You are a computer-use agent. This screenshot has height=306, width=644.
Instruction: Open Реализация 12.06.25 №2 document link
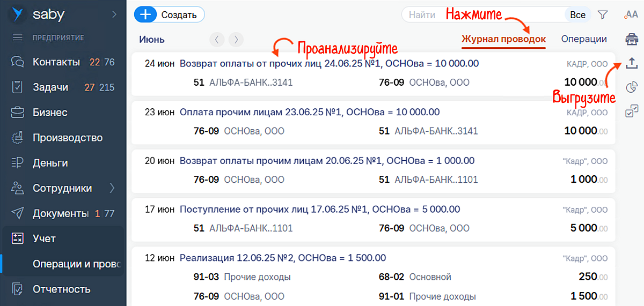(283, 258)
